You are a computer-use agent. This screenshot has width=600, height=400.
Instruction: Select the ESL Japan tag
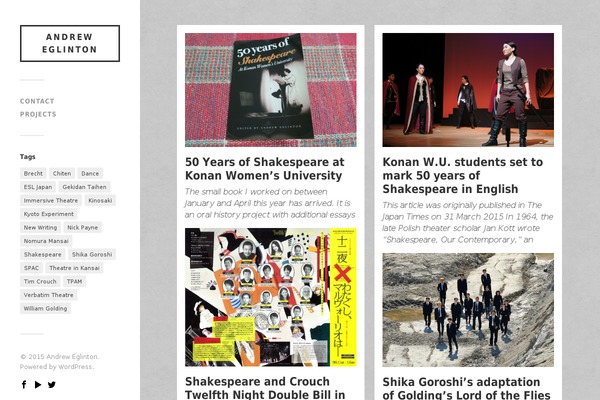pyautogui.click(x=38, y=187)
